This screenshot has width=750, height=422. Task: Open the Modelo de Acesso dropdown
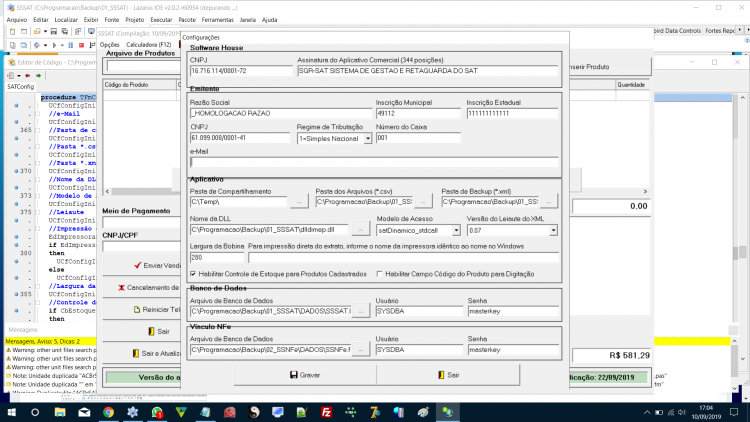pyautogui.click(x=456, y=230)
